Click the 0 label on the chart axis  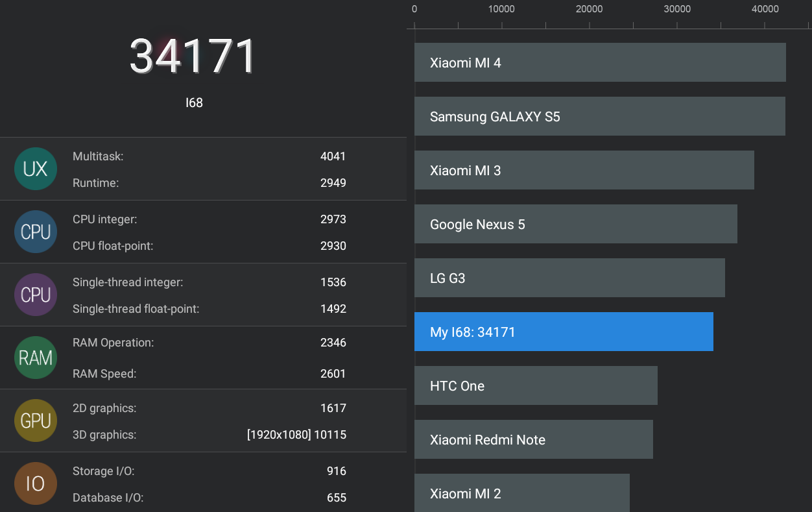[x=414, y=9]
